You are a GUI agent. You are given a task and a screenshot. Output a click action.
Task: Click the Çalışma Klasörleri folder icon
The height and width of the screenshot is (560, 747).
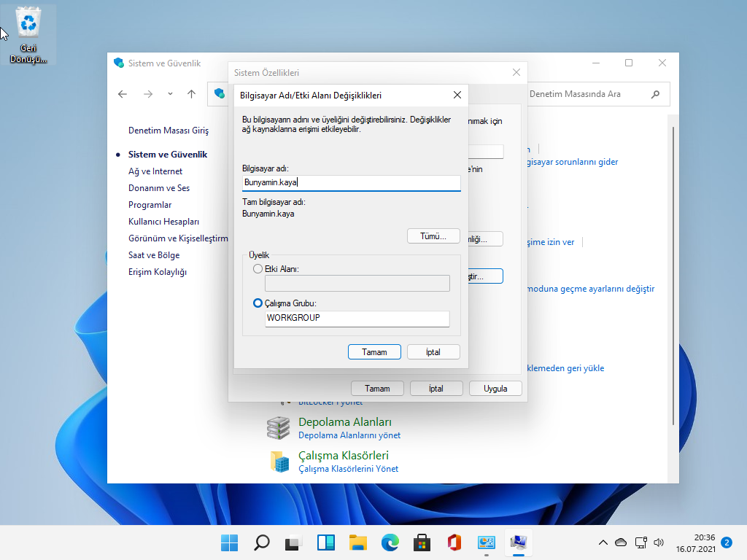point(280,462)
